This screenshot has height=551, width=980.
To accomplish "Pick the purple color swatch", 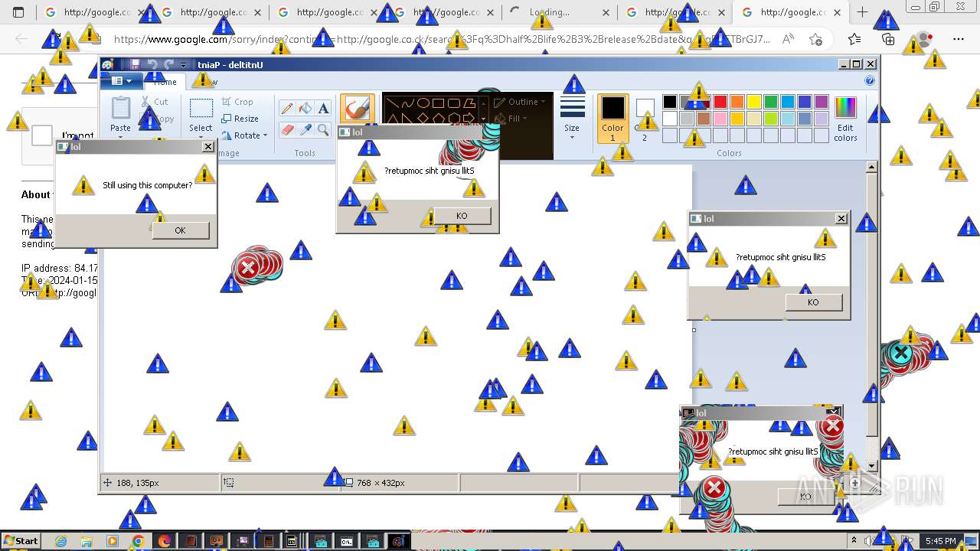I will pyautogui.click(x=822, y=102).
